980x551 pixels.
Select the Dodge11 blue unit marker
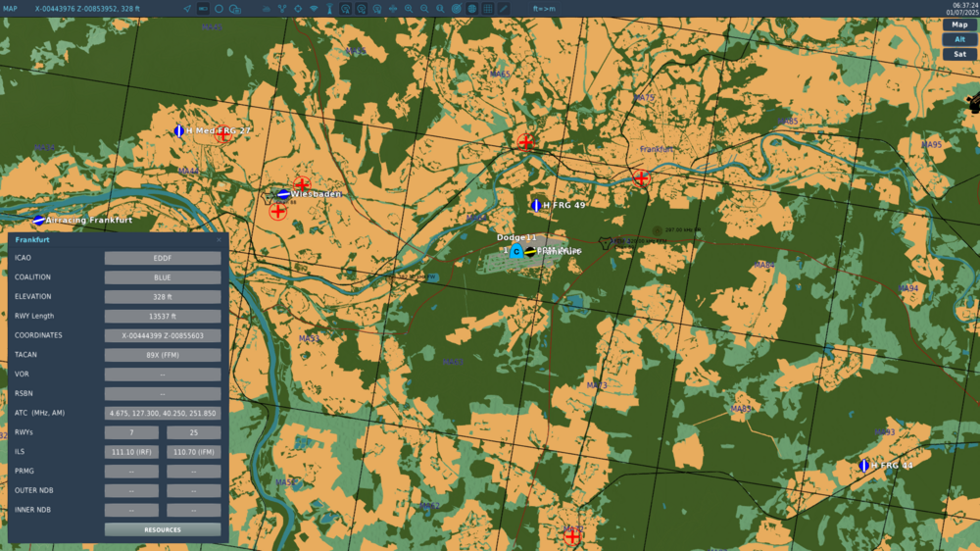(516, 251)
